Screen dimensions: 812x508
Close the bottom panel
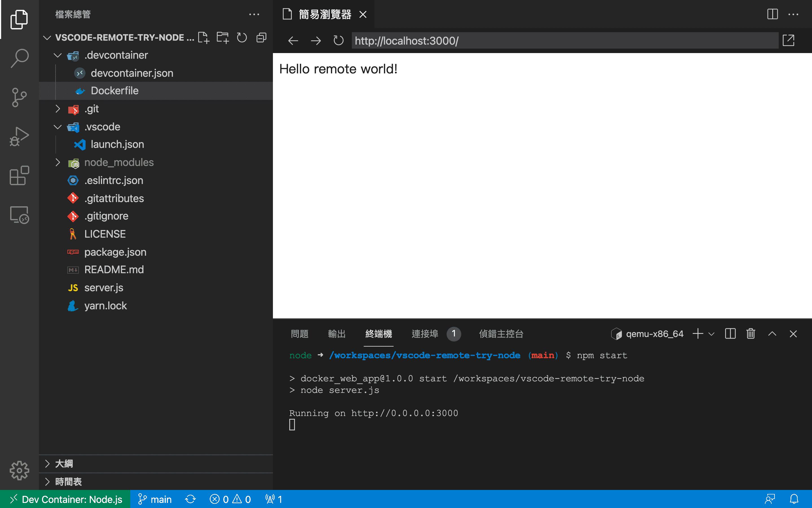click(793, 334)
